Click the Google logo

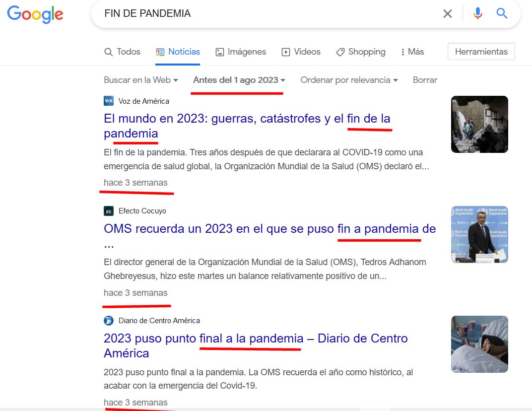point(35,14)
